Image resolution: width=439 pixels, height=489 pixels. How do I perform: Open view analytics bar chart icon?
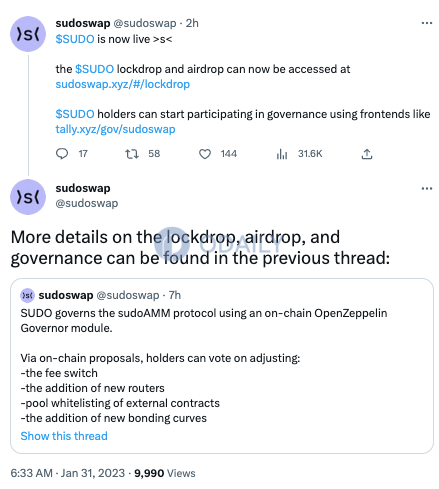pyautogui.click(x=282, y=154)
